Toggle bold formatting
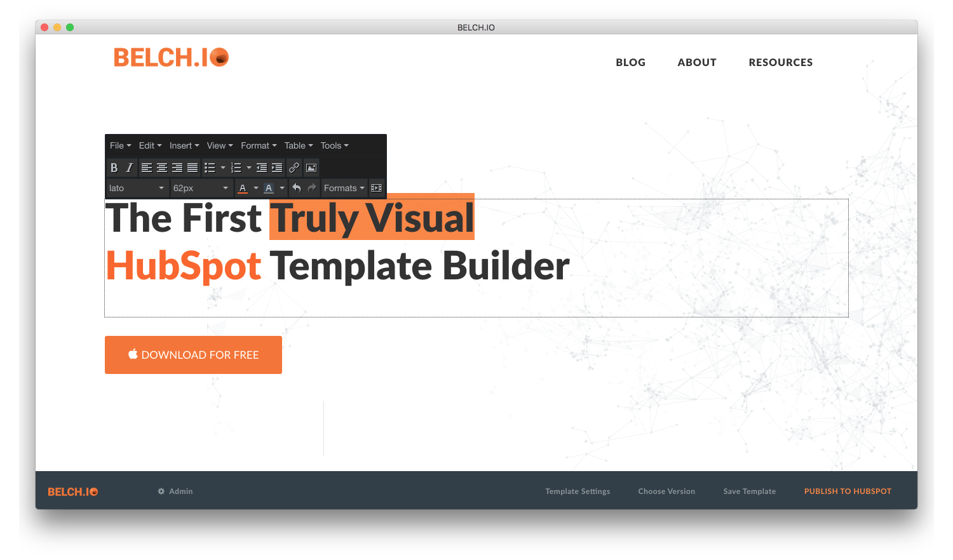This screenshot has height=560, width=953. pos(114,168)
